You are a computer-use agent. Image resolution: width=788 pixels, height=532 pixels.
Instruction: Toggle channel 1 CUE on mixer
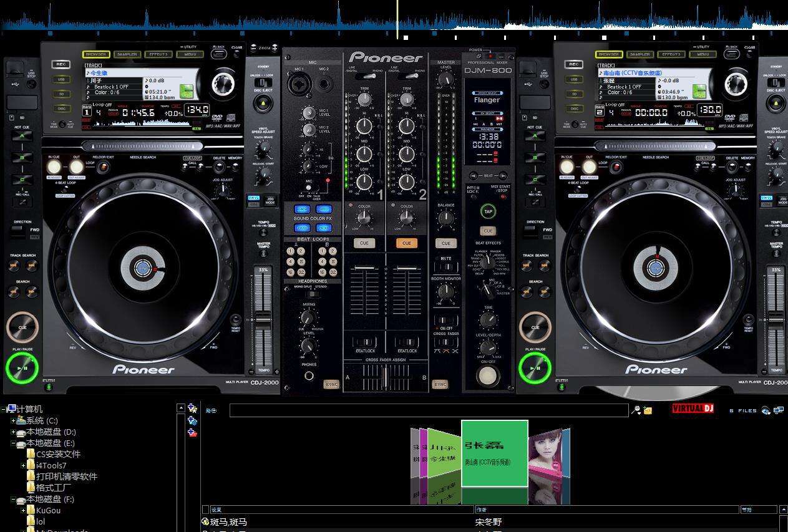coord(364,243)
